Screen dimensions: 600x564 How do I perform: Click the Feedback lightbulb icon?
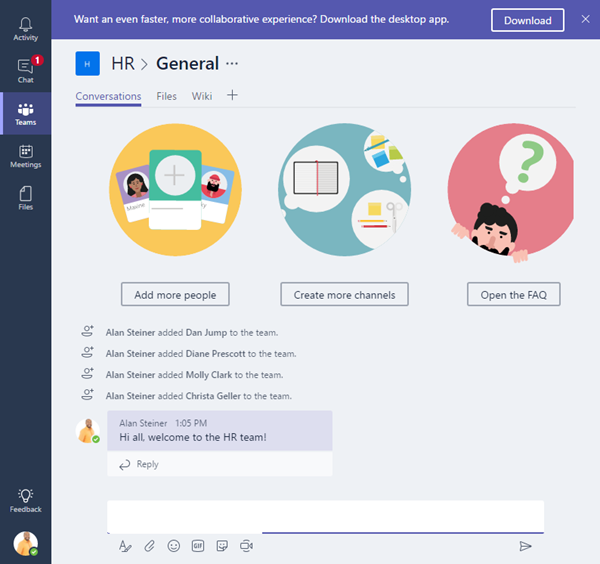coord(26,500)
